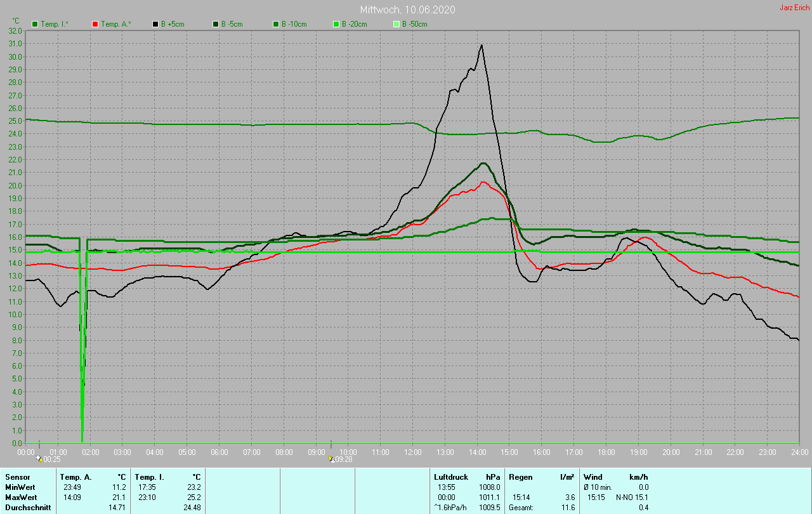This screenshot has width=812, height=514.
Task: Click the hPa unit header
Action: click(493, 477)
